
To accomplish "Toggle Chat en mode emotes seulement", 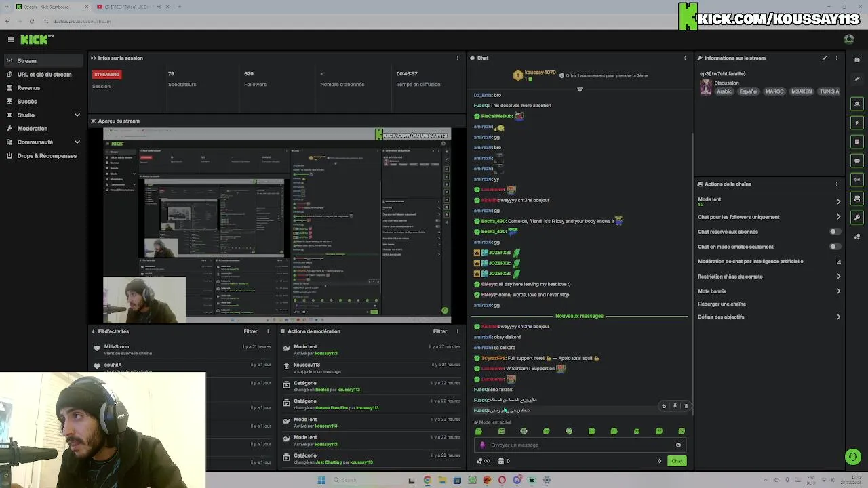I will 835,247.
